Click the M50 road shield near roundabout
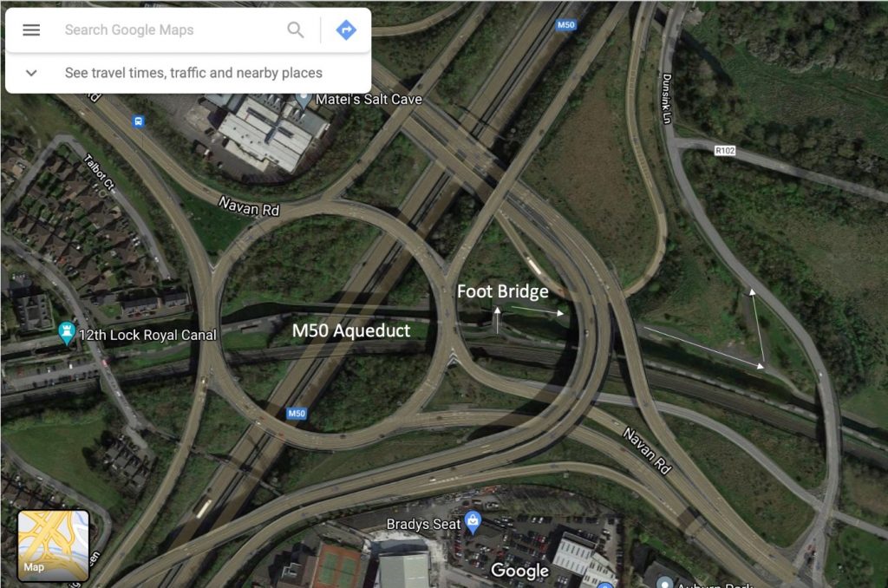 tap(297, 414)
